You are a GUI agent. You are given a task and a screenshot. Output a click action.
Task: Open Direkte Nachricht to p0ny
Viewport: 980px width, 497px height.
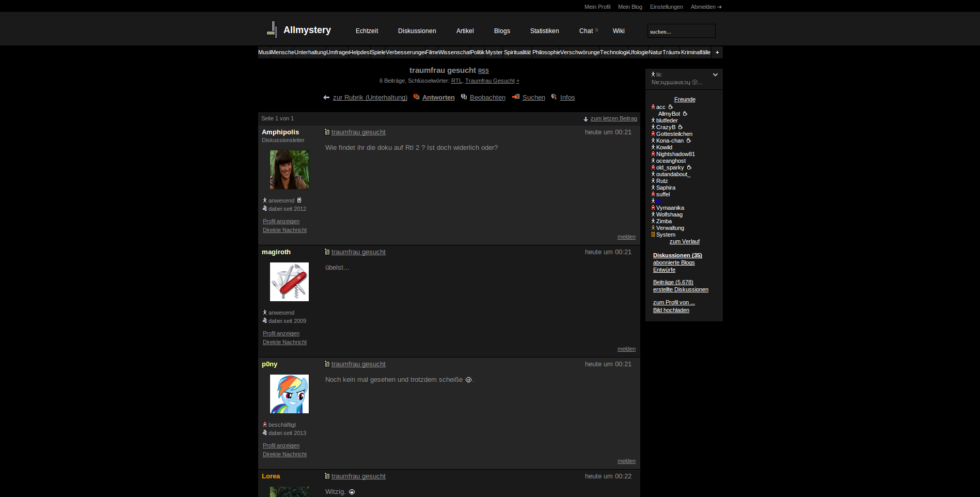point(284,455)
